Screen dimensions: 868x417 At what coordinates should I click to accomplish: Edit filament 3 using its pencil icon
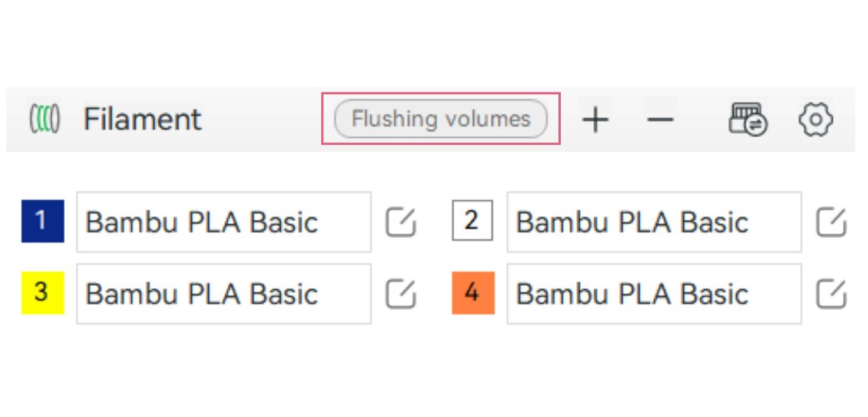tap(400, 293)
